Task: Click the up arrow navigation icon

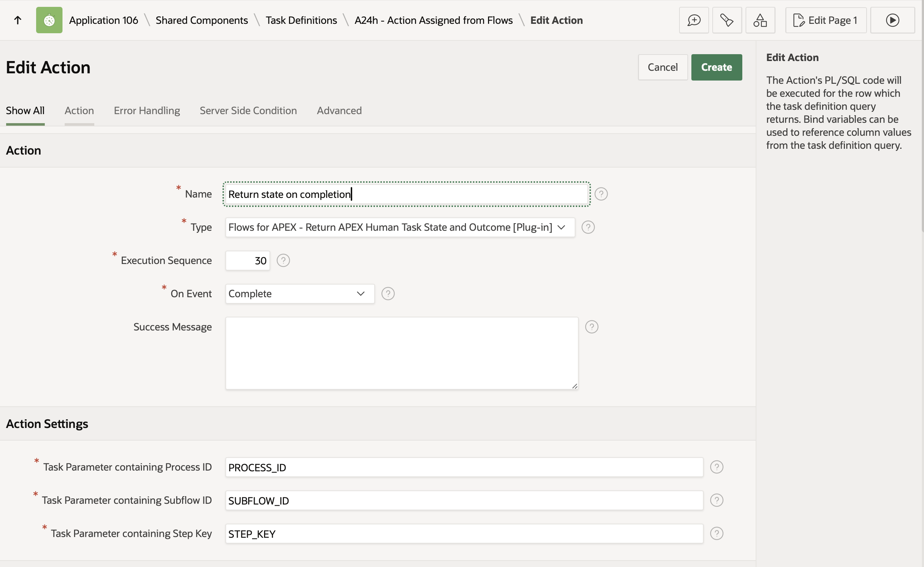Action: [x=18, y=20]
